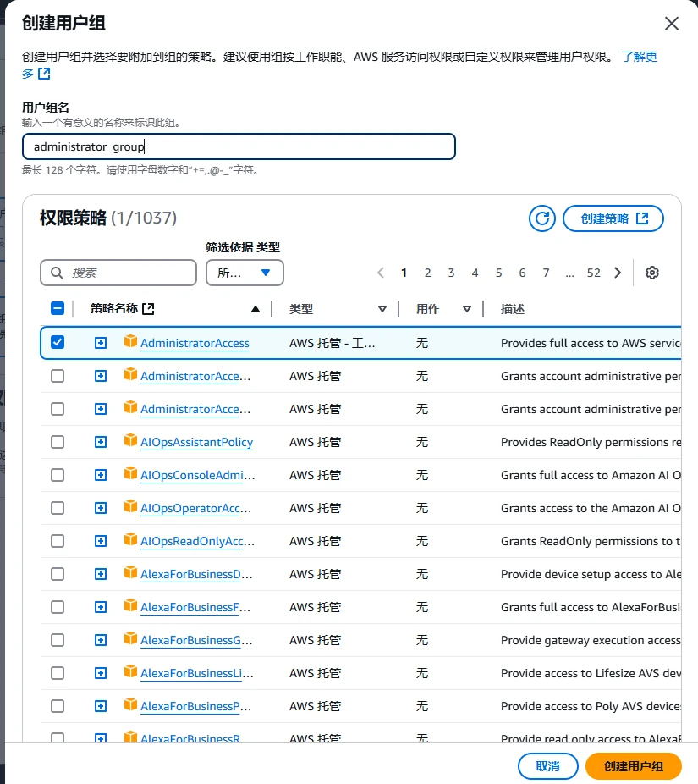Expand the AlexaForBusinessLi... policy details
The height and width of the screenshot is (784, 698).
(x=101, y=673)
